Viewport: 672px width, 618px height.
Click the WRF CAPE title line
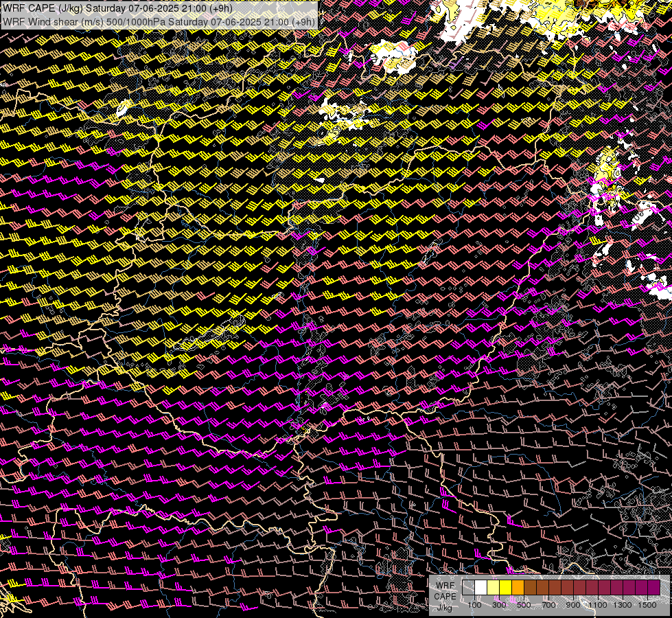point(117,8)
